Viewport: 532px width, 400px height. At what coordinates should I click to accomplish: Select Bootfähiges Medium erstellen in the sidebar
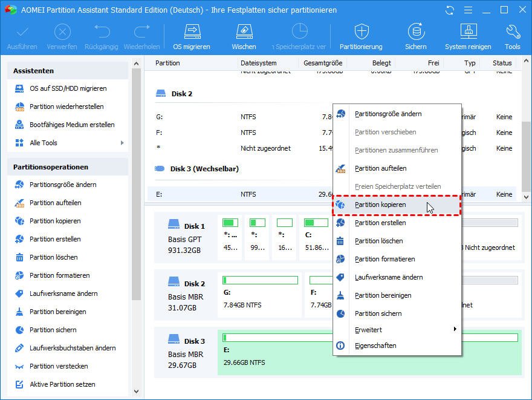pyautogui.click(x=68, y=125)
